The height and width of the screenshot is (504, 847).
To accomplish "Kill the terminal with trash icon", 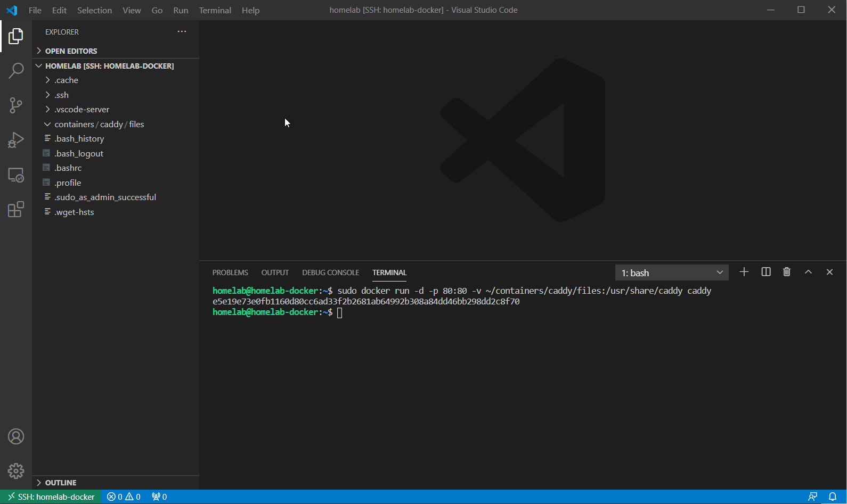I will [x=787, y=272].
